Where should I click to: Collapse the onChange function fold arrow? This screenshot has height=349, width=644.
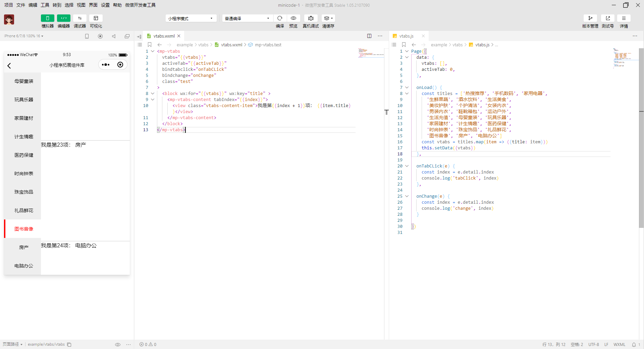pos(407,196)
